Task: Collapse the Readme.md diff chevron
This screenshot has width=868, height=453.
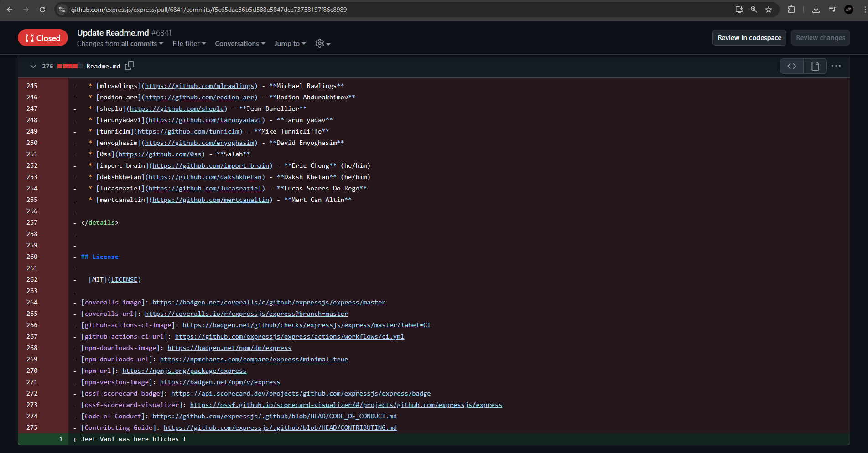Action: tap(33, 66)
